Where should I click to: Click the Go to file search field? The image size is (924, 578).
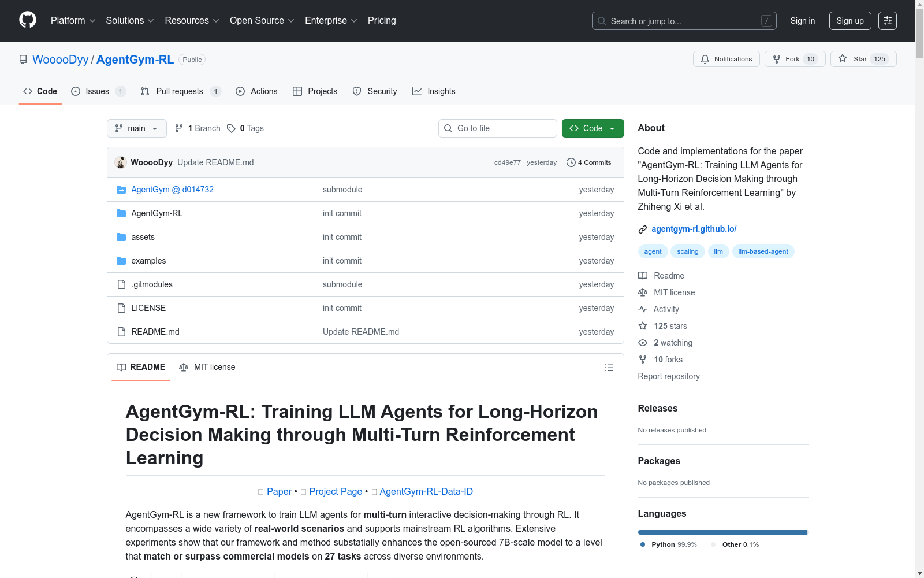[x=498, y=128]
